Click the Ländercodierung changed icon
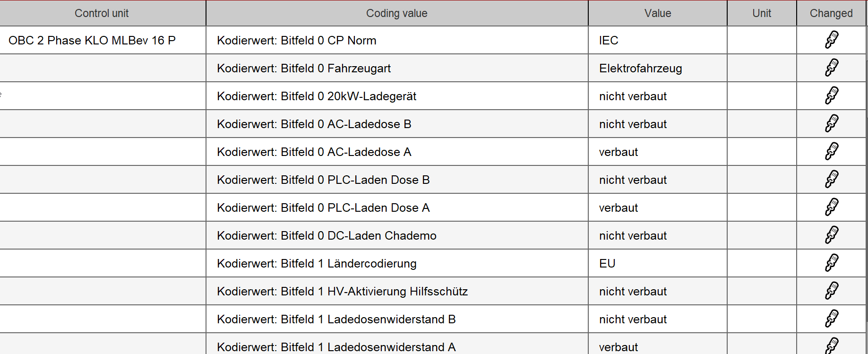868x354 pixels. click(x=832, y=263)
